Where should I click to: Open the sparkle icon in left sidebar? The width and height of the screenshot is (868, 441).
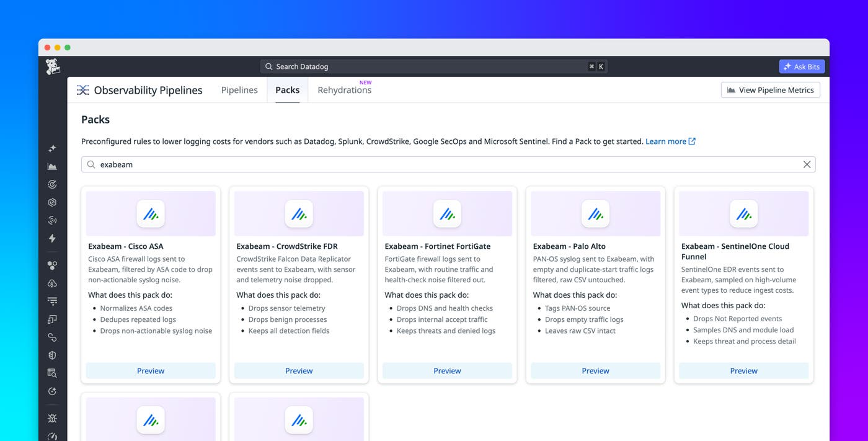click(52, 148)
